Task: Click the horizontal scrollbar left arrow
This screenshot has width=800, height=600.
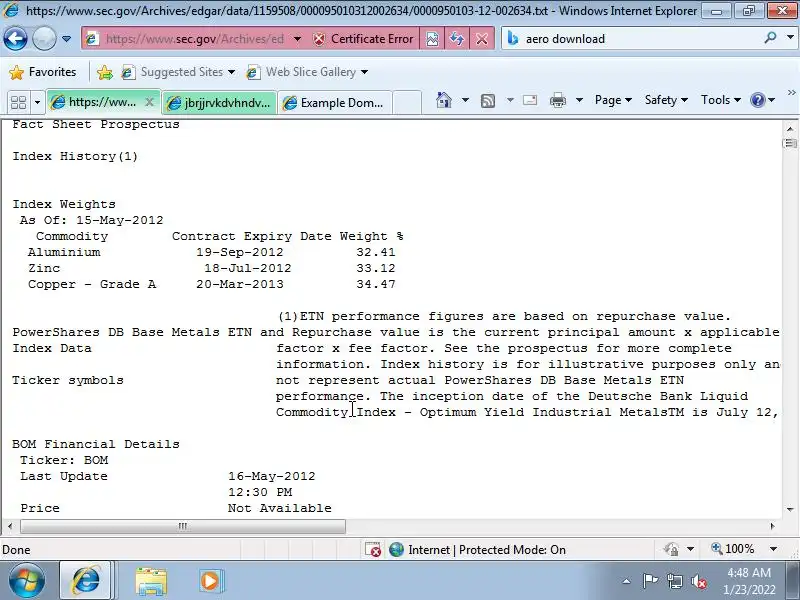Action: point(10,526)
